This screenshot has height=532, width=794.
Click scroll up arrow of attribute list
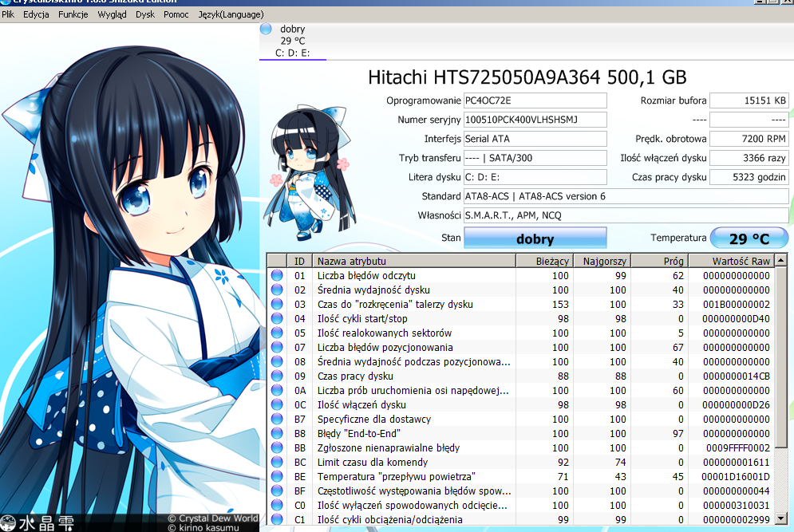(x=781, y=260)
